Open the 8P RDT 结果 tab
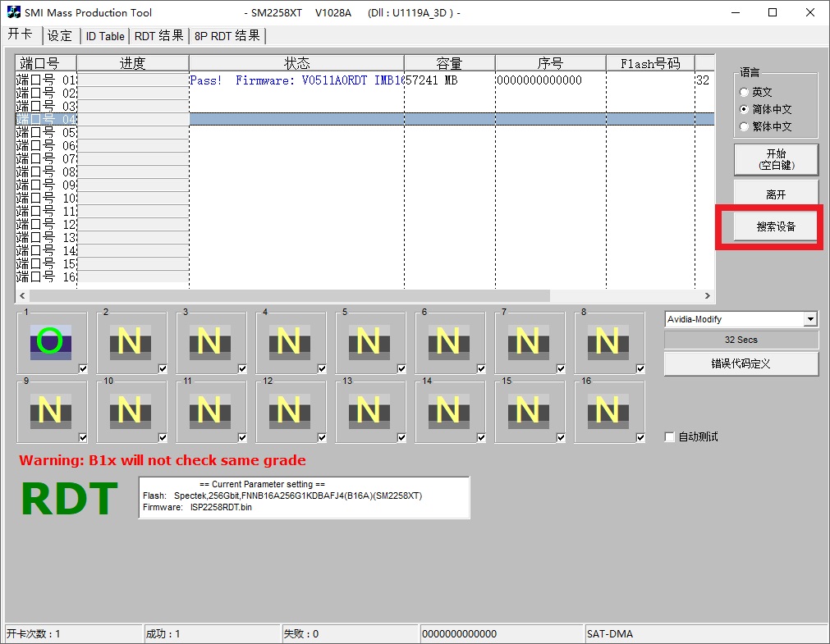Viewport: 830px width, 644px height. tap(227, 36)
